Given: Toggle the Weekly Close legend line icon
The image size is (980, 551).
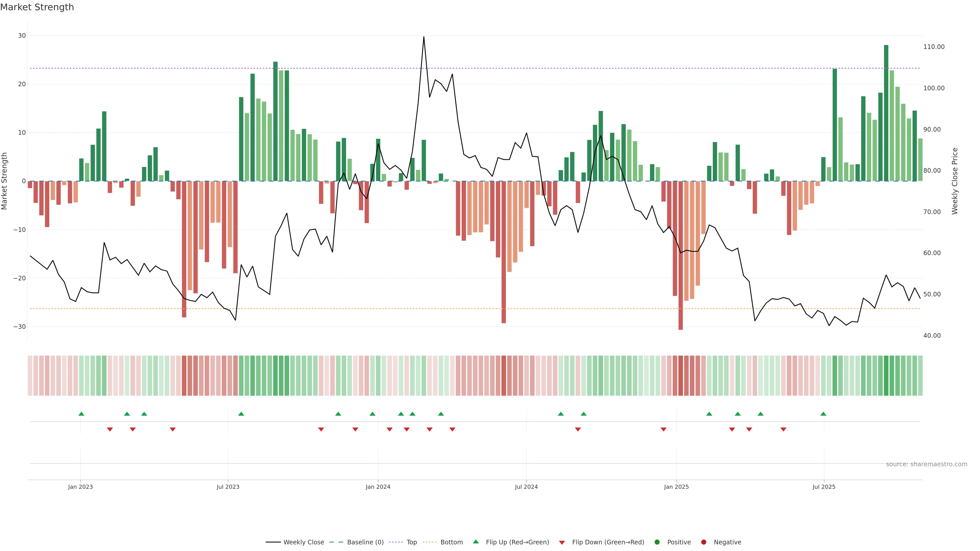Looking at the screenshot, I should (273, 542).
